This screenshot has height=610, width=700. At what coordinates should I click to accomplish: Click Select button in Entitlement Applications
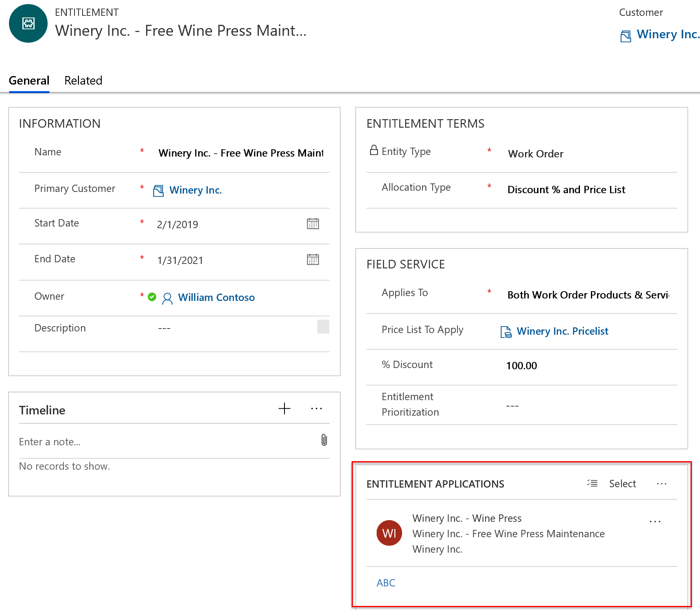(x=622, y=484)
